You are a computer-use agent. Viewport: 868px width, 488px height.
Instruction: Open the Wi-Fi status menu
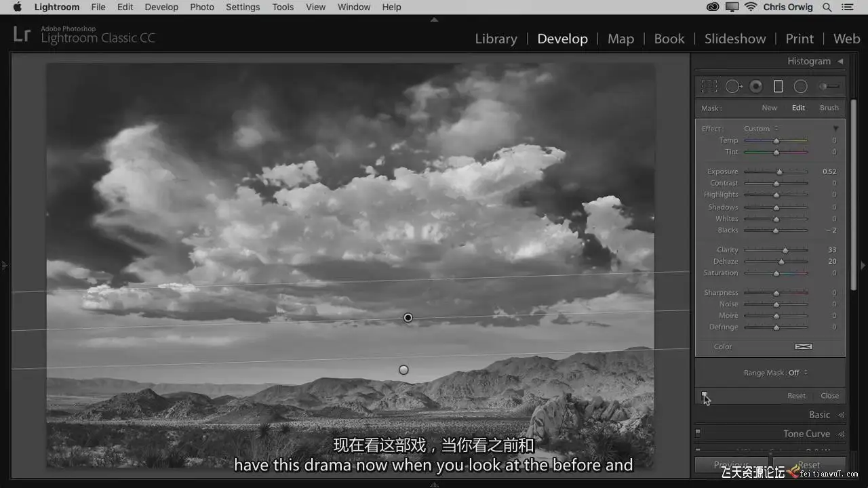coord(751,7)
